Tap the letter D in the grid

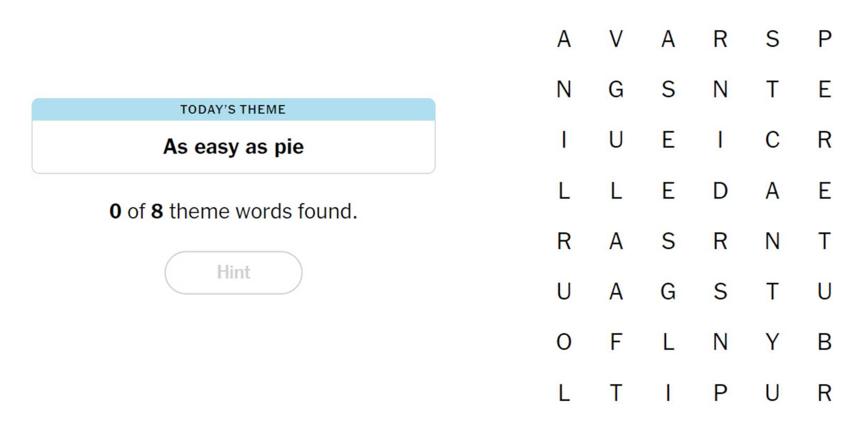click(x=720, y=190)
